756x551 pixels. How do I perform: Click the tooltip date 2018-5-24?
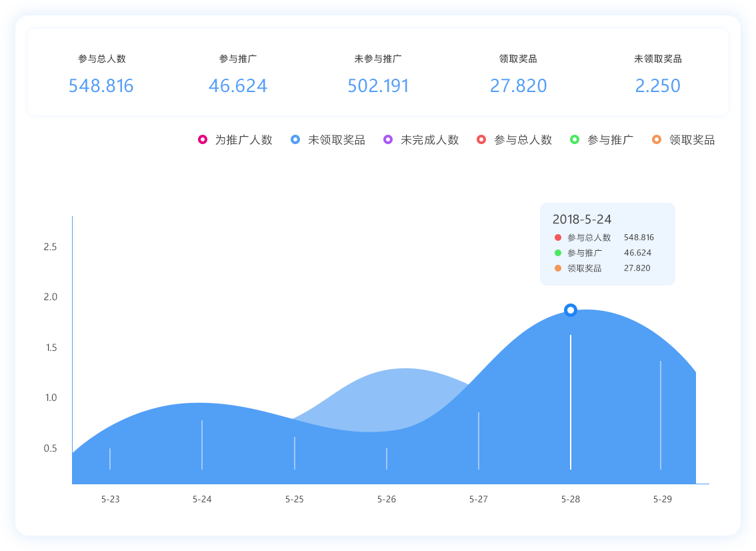point(582,219)
